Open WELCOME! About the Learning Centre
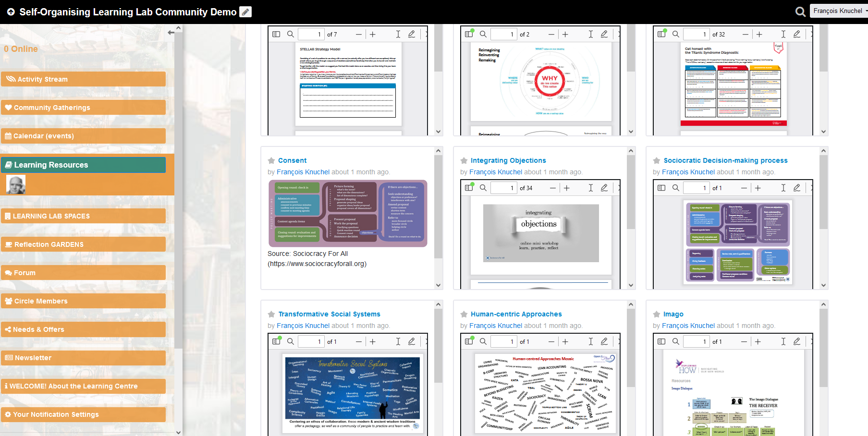 84,386
